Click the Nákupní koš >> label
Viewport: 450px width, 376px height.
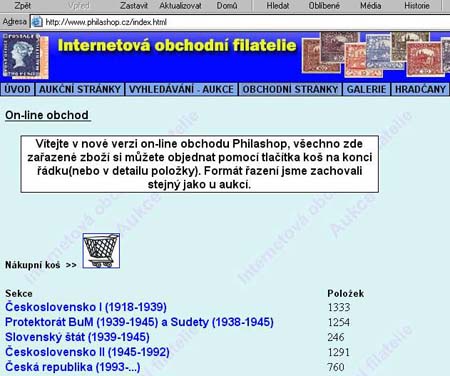click(41, 265)
